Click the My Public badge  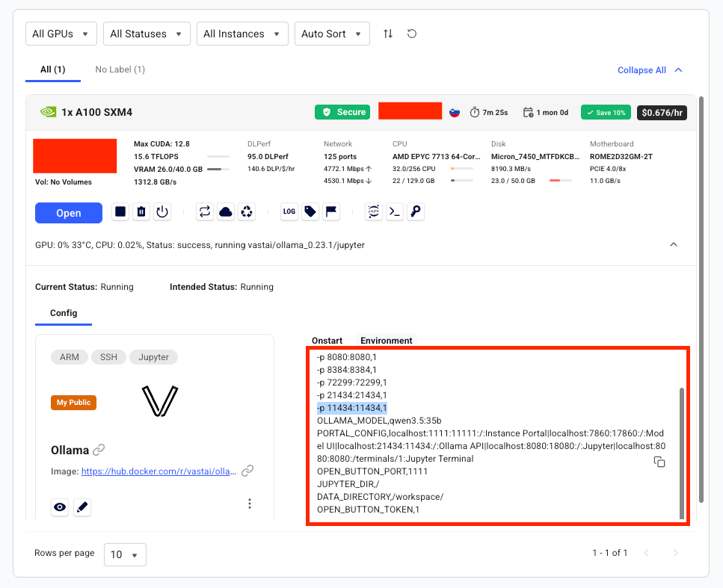pyautogui.click(x=74, y=402)
